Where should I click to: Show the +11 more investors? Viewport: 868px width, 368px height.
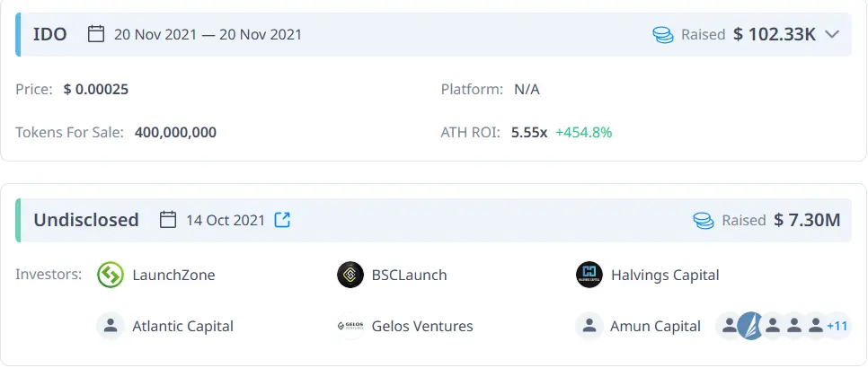click(837, 326)
